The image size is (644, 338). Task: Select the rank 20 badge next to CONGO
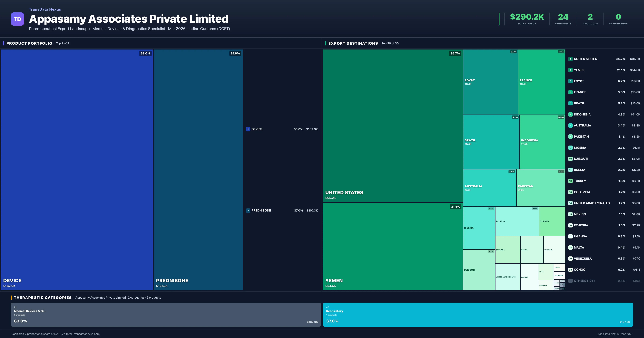pos(570,269)
